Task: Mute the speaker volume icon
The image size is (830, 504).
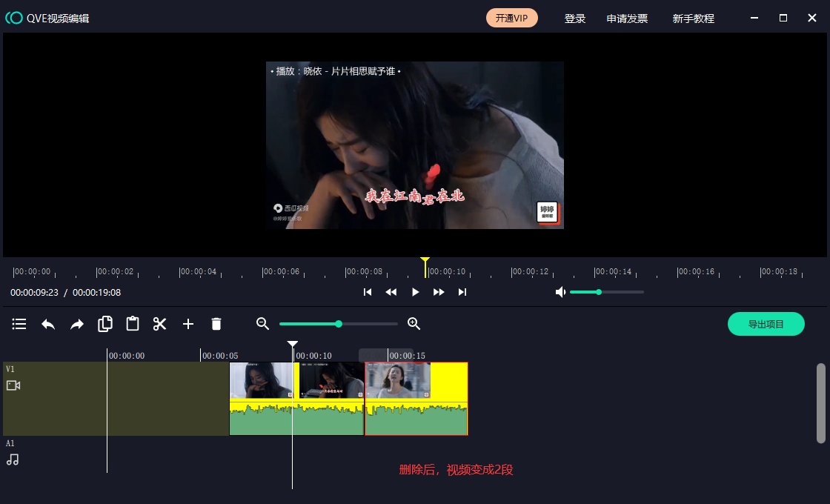Action: pos(561,292)
